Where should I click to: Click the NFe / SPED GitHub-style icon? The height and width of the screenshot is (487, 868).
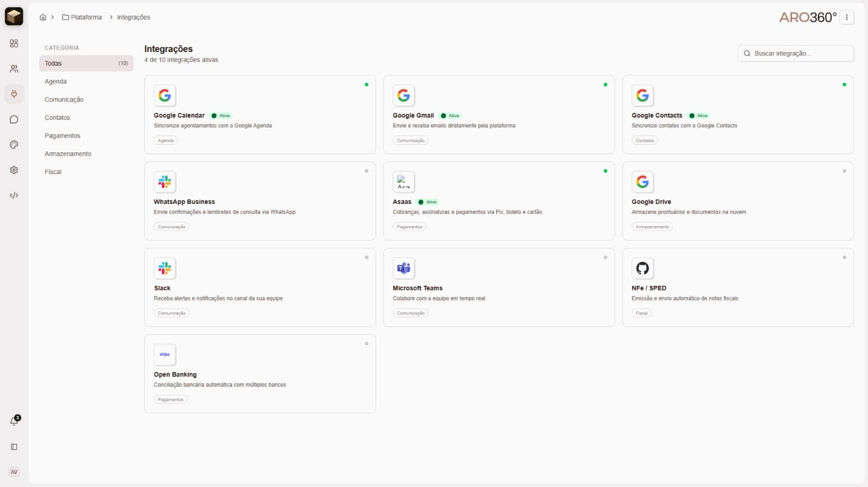(x=643, y=268)
